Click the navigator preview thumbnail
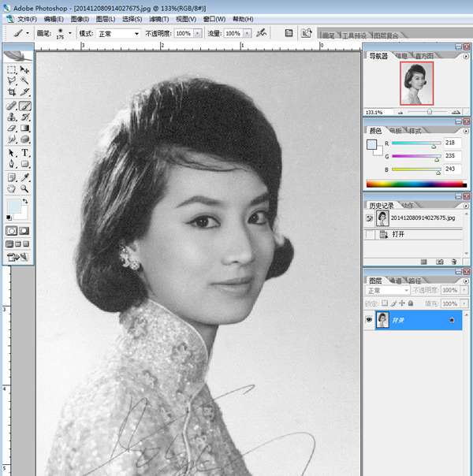The width and height of the screenshot is (473, 476). (416, 84)
